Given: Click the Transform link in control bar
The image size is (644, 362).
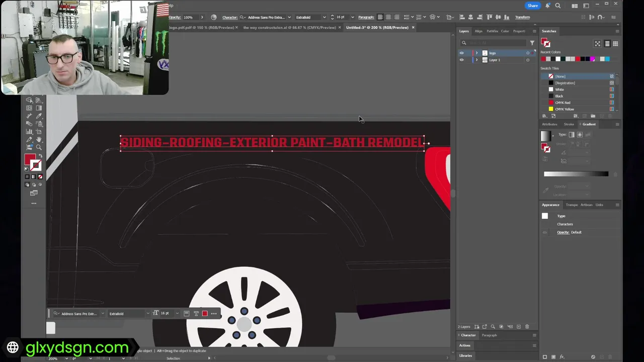Looking at the screenshot, I should (x=522, y=17).
